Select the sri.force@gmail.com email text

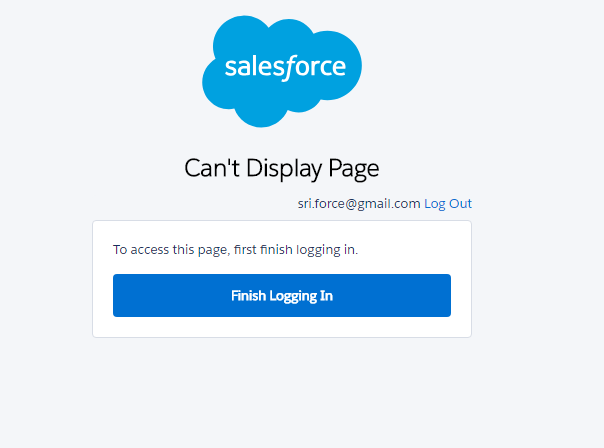point(359,203)
